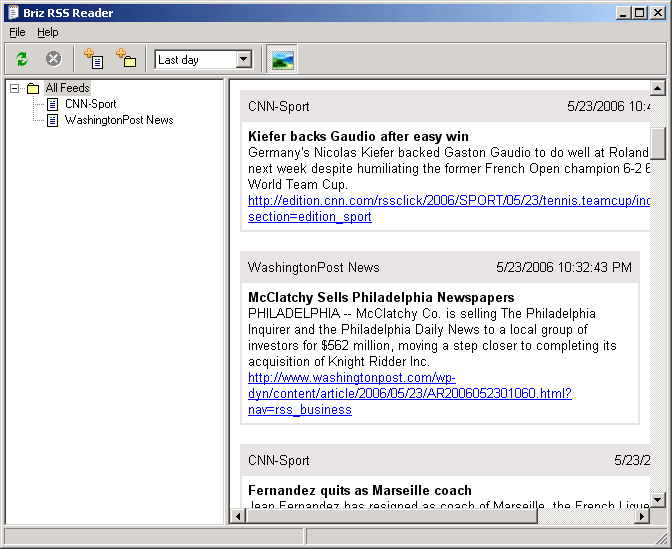
Task: Click the vertical scrollbar down arrow
Action: [657, 499]
